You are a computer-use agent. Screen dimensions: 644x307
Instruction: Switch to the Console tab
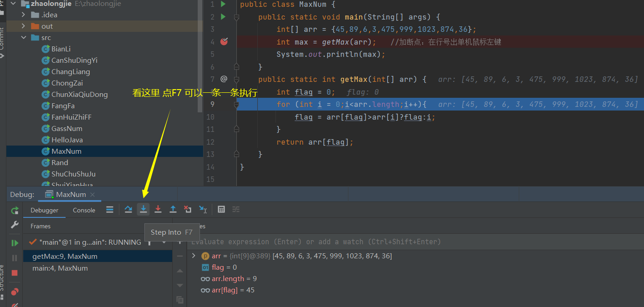coord(84,210)
